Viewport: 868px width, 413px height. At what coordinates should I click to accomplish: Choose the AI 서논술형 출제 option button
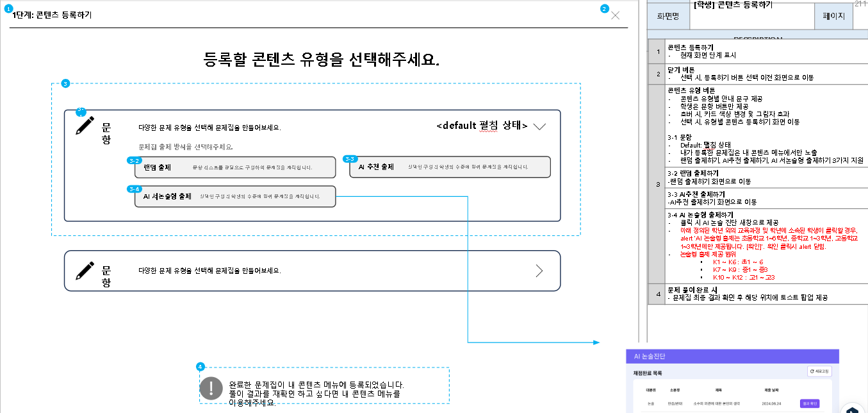[x=235, y=196]
